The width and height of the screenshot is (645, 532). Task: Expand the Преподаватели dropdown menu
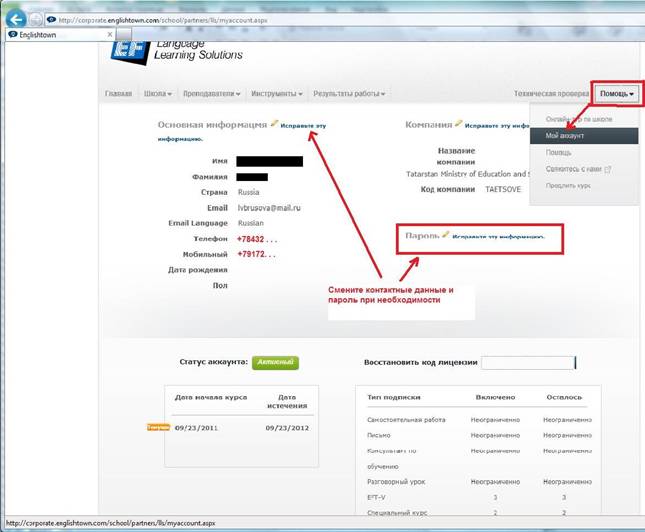coord(211,93)
